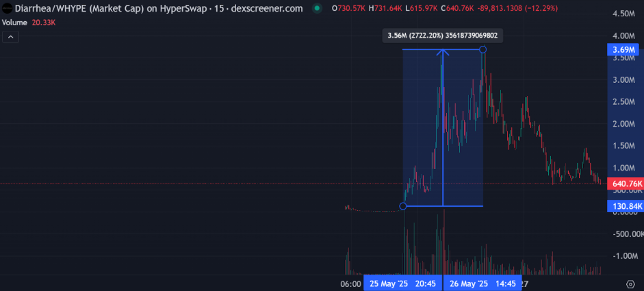Click the red 640.76K current price label
Image resolution: width=644 pixels, height=291 pixels.
pyautogui.click(x=625, y=184)
